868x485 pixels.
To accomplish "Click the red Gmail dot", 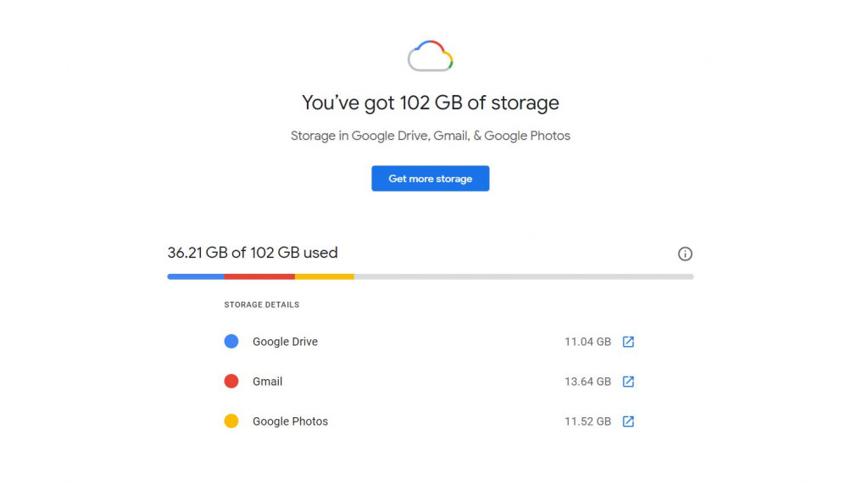I will (x=231, y=382).
